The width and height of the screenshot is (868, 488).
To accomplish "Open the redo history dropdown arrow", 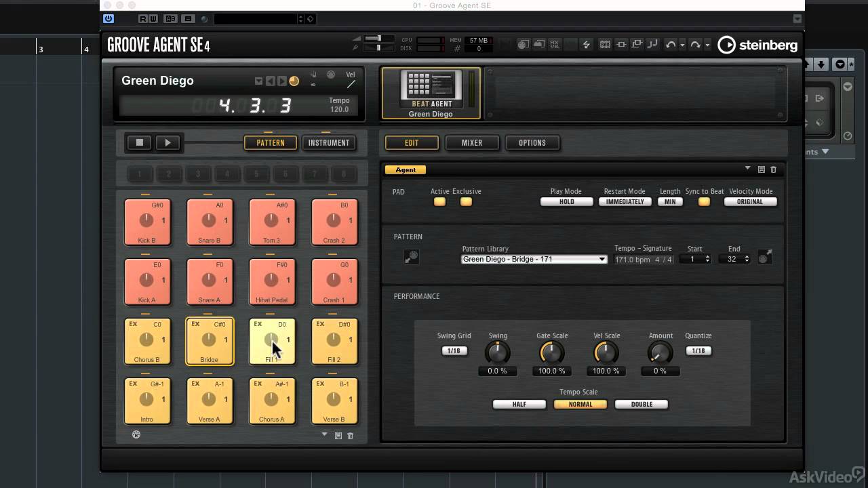I will coord(707,45).
